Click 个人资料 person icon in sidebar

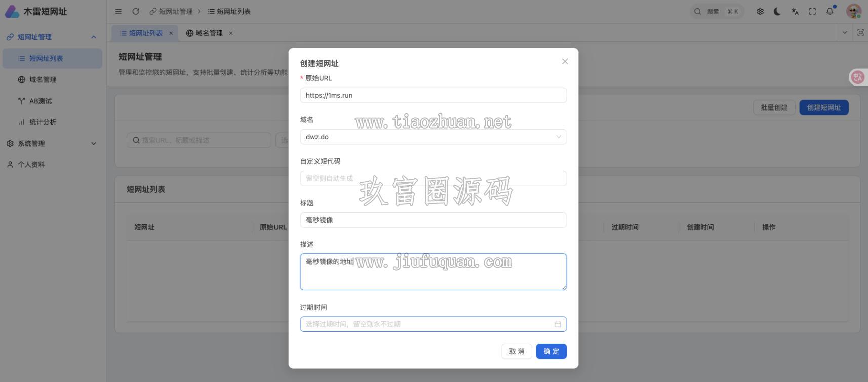(10, 164)
